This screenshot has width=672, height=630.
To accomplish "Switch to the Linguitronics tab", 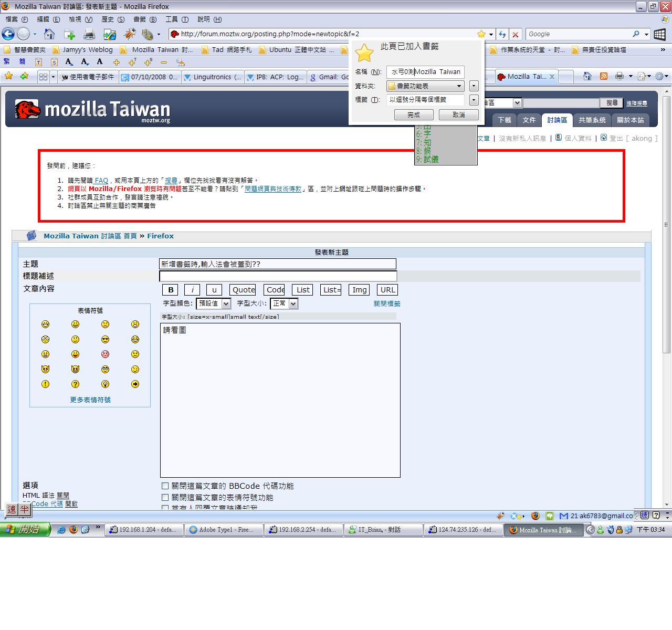I will 212,77.
